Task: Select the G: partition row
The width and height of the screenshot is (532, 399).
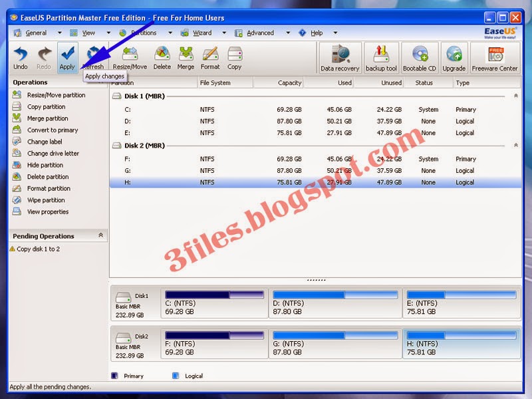Action: [x=315, y=171]
